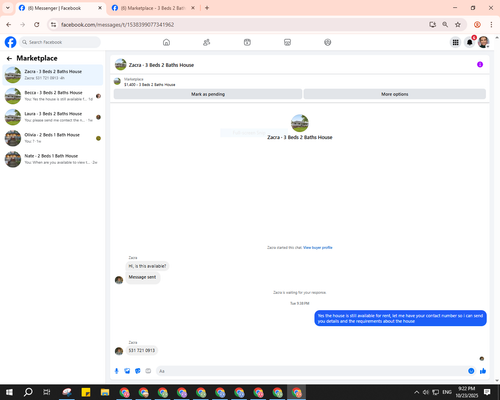Open Sticky Notes from taskbar
The width and height of the screenshot is (500, 400).
86,392
